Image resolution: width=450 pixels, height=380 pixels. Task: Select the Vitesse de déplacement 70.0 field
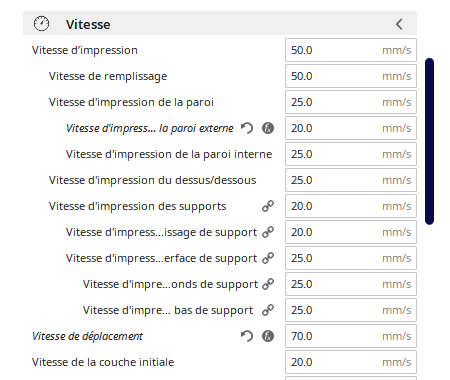[x=351, y=336]
